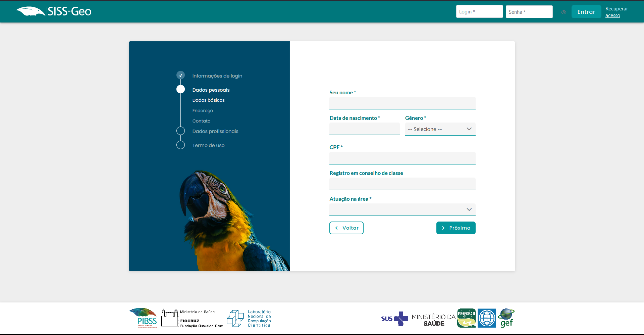The width and height of the screenshot is (644, 335).
Task: Open the Gênero dropdown
Action: (440, 129)
